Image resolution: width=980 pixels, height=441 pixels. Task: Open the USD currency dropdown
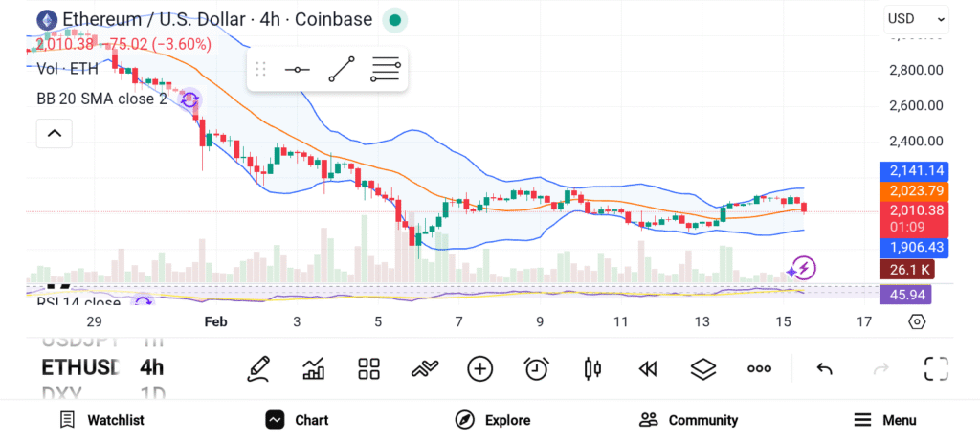pyautogui.click(x=916, y=18)
